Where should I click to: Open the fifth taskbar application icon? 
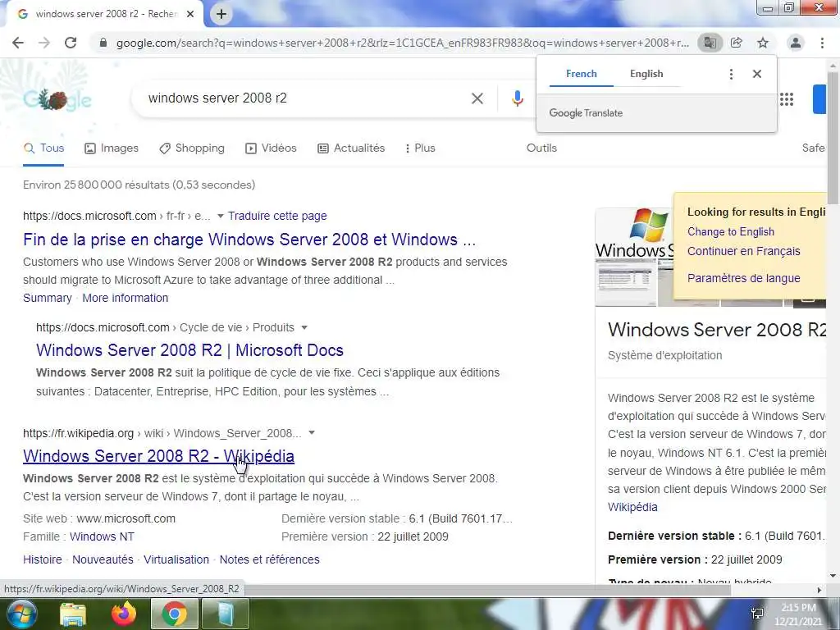coord(226,614)
